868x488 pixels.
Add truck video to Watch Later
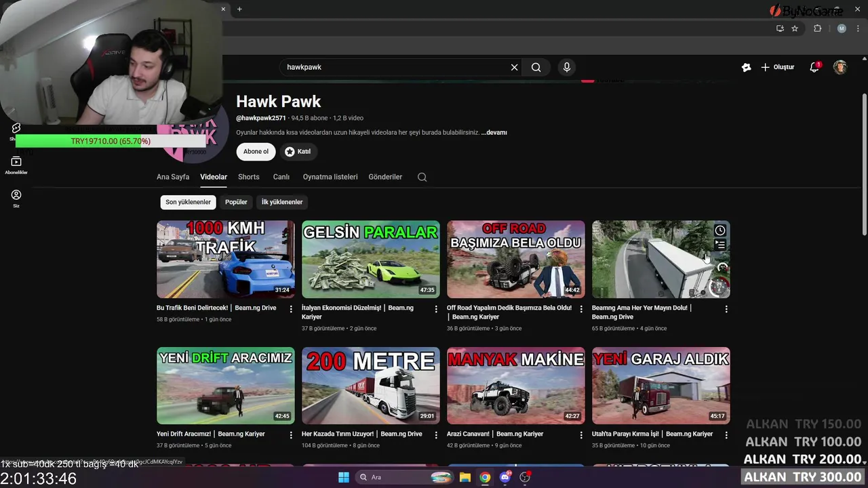(x=719, y=230)
